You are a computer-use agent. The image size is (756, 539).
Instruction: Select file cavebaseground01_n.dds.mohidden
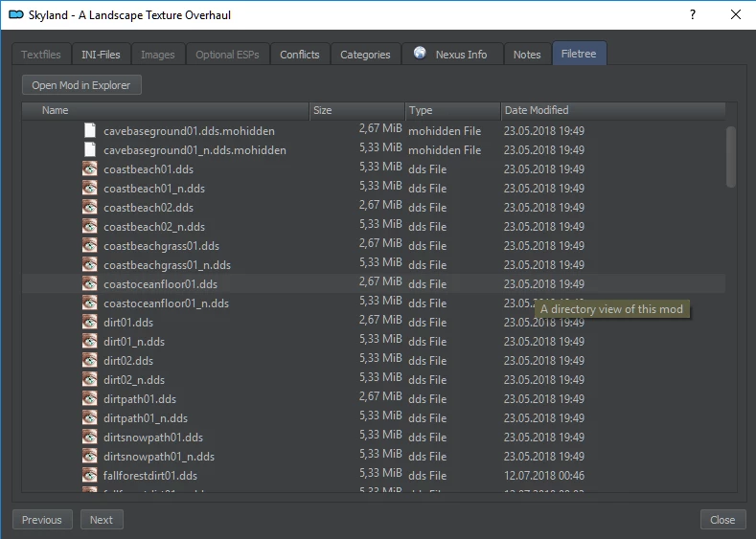point(195,150)
